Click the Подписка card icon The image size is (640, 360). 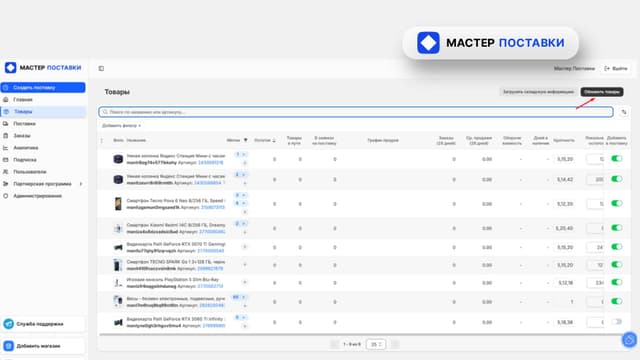[x=6, y=160]
